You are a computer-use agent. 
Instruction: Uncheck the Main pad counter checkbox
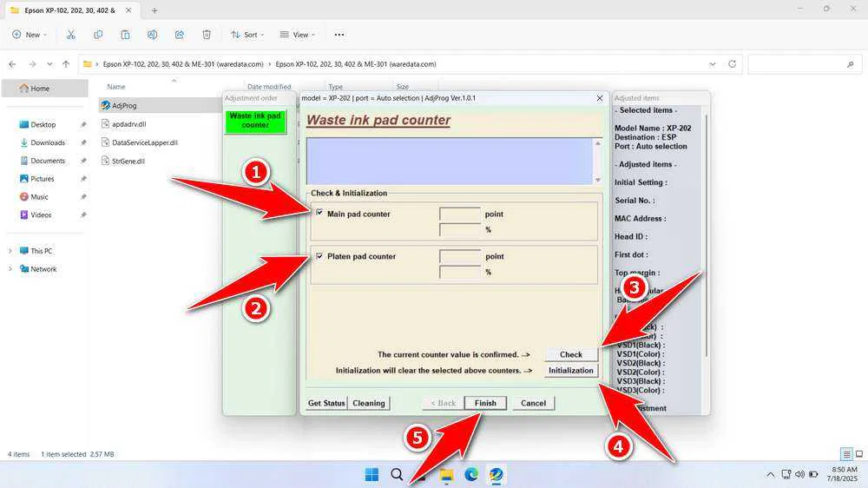pos(319,213)
